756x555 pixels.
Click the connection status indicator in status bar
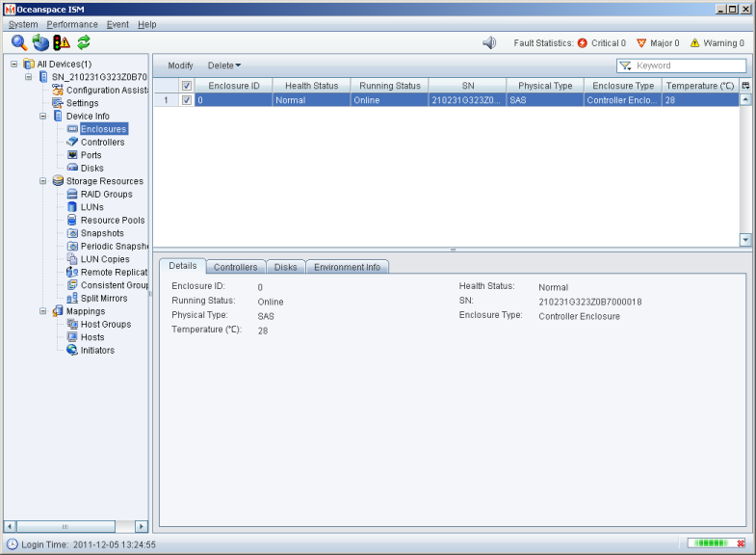pyautogui.click(x=717, y=543)
